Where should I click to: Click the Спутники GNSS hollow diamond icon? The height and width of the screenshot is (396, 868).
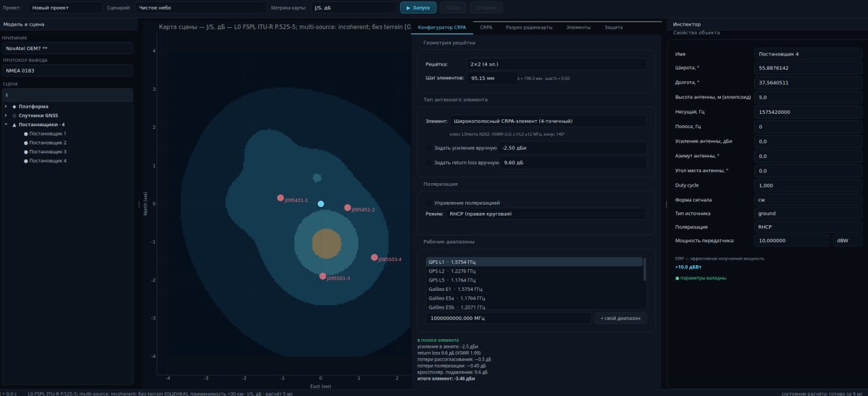14,115
